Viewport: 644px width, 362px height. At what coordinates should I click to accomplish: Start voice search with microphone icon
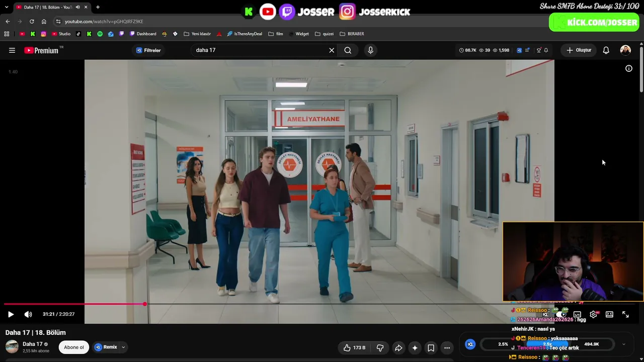[x=370, y=50]
